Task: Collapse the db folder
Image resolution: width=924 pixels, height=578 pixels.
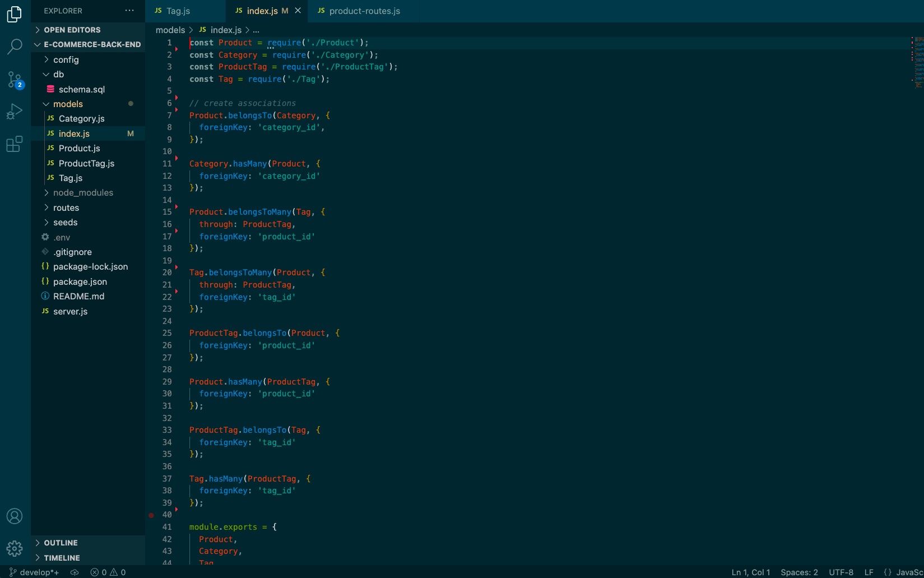Action: coord(88,74)
